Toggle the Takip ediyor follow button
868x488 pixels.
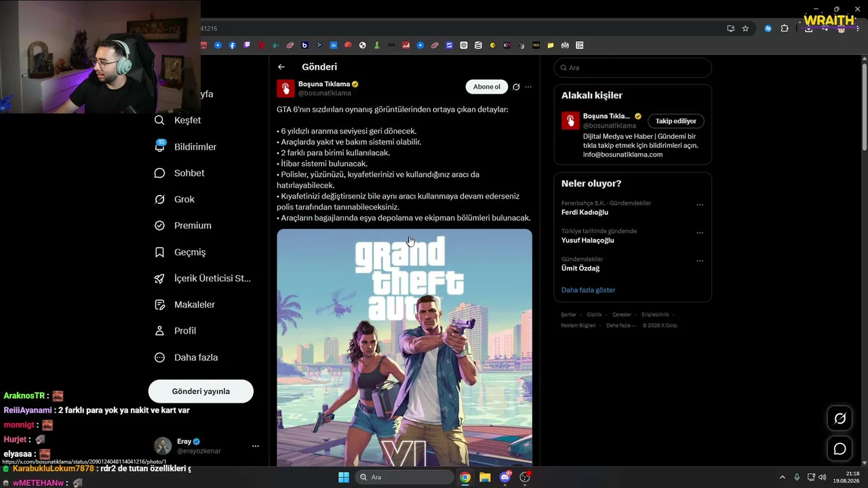point(676,121)
